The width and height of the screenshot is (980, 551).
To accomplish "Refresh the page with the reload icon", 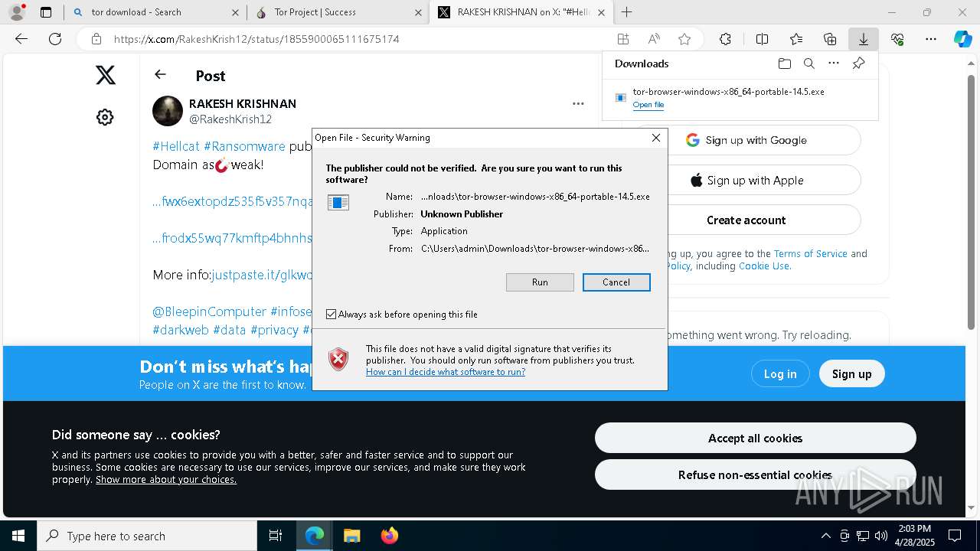I will (x=55, y=39).
